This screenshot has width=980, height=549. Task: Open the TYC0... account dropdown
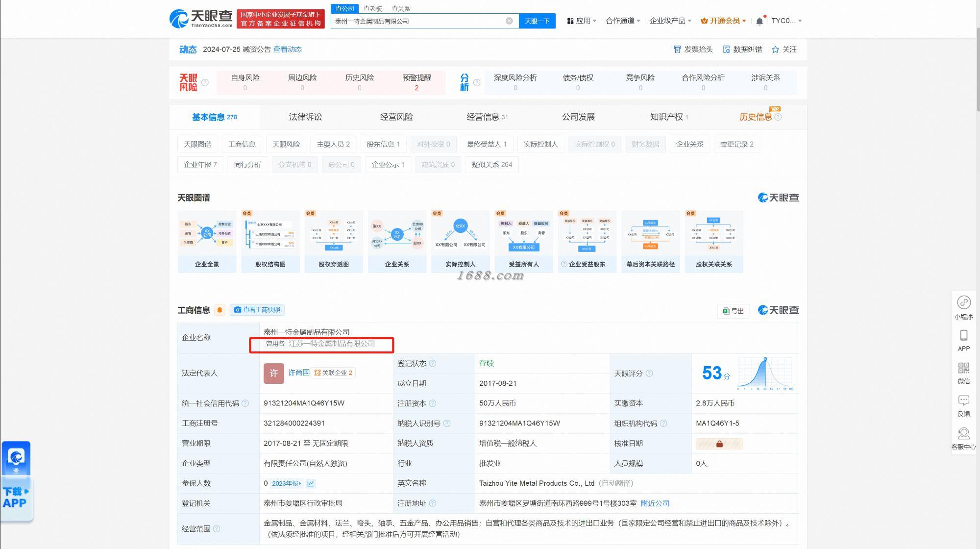(x=786, y=21)
